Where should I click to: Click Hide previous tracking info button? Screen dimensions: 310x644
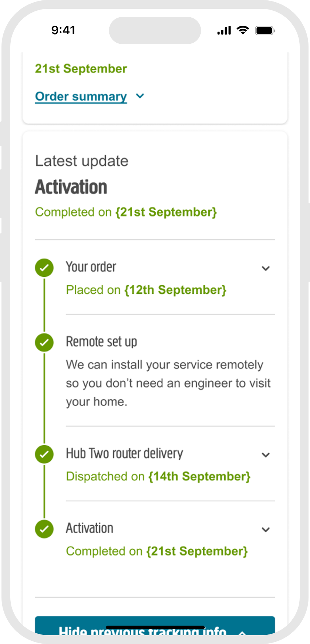(x=155, y=626)
